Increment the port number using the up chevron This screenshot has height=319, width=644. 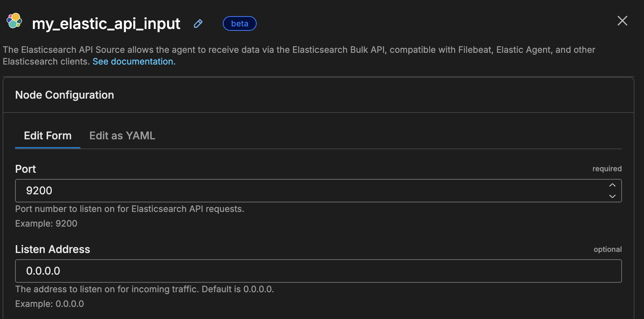tap(612, 186)
